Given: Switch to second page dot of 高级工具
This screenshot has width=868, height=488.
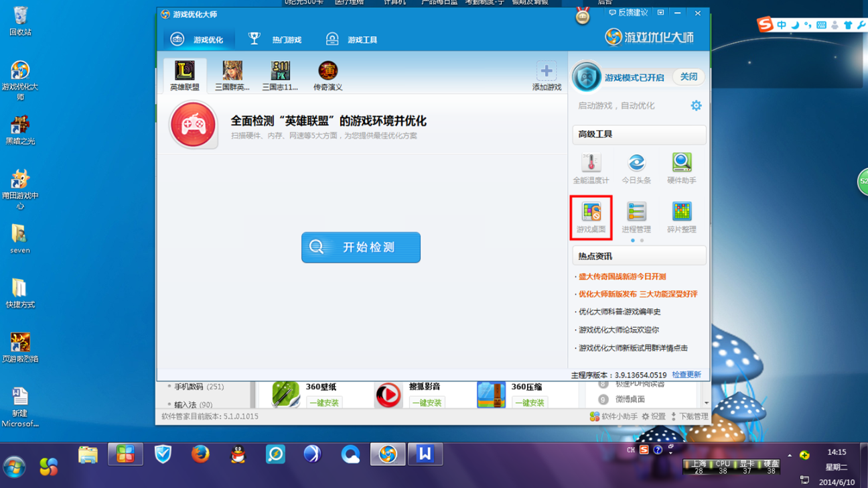Looking at the screenshot, I should 642,241.
